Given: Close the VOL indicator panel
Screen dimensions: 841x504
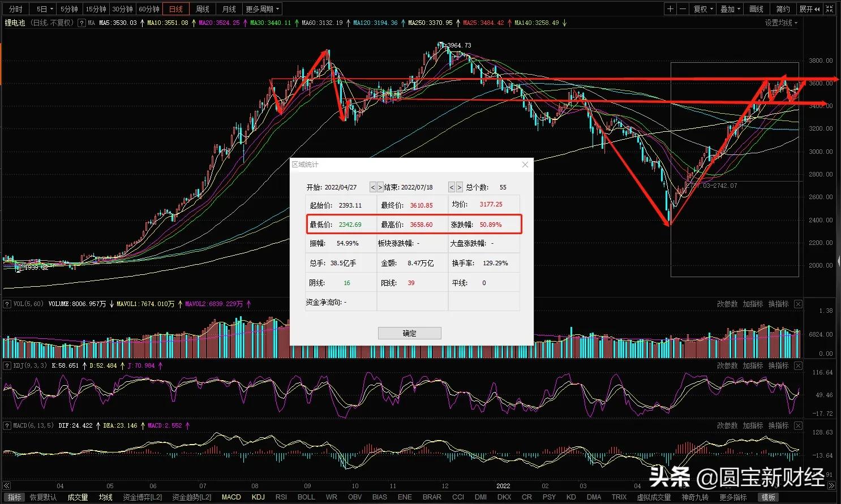Looking at the screenshot, I should click(798, 304).
